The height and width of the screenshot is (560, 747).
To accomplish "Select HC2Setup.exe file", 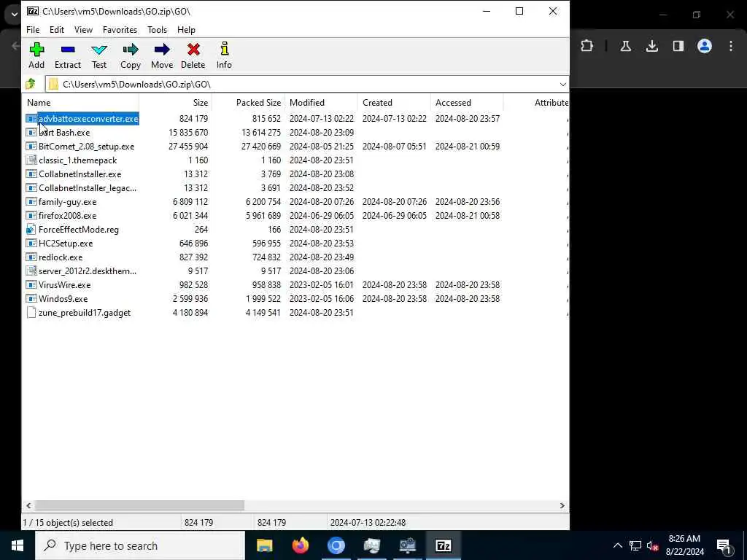I will coord(66,243).
